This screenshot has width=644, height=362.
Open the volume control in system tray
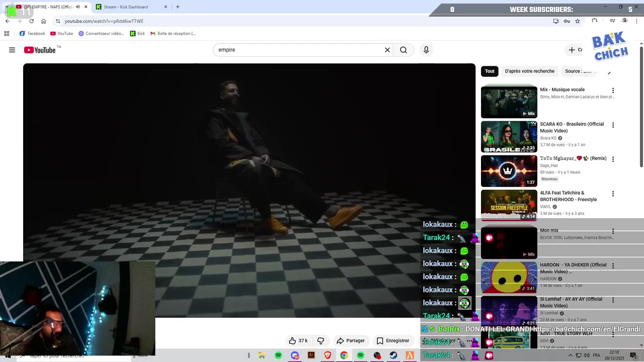point(587,355)
